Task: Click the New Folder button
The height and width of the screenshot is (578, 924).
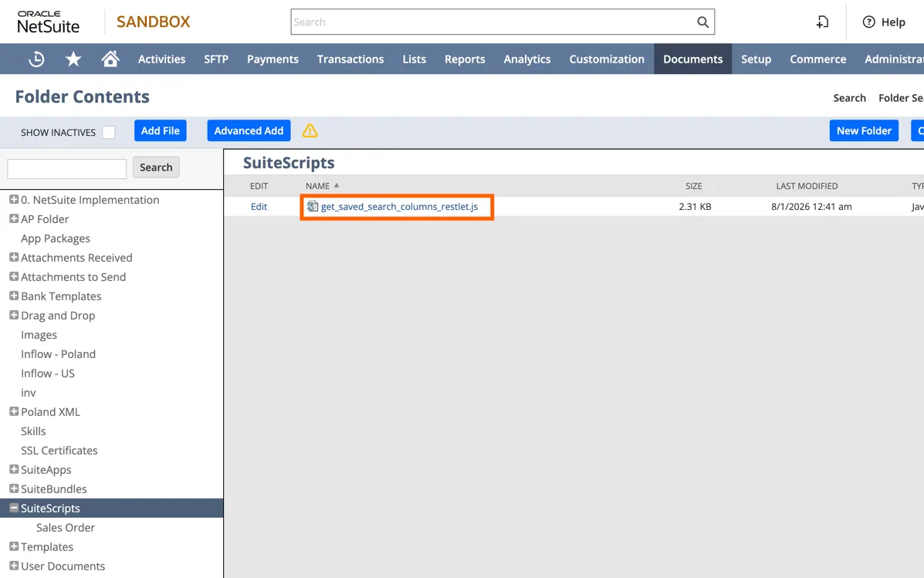Action: pos(864,130)
